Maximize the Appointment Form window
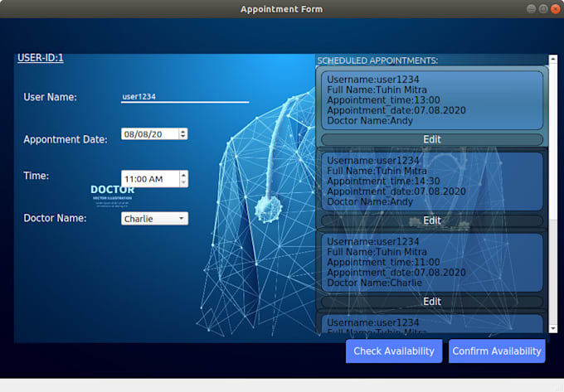The image size is (564, 392). (x=543, y=9)
